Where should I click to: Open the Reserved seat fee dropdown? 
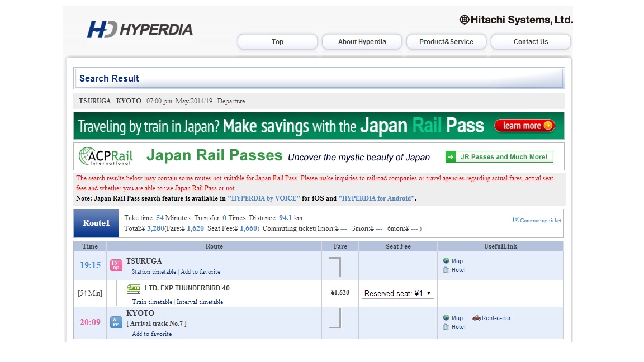click(x=397, y=293)
